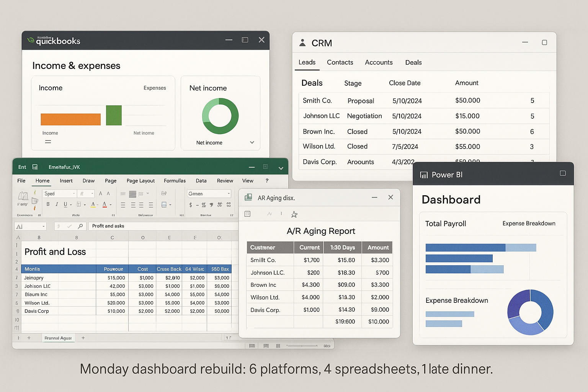Open the underline style dropdown arrow
The height and width of the screenshot is (392, 588).
pos(71,205)
